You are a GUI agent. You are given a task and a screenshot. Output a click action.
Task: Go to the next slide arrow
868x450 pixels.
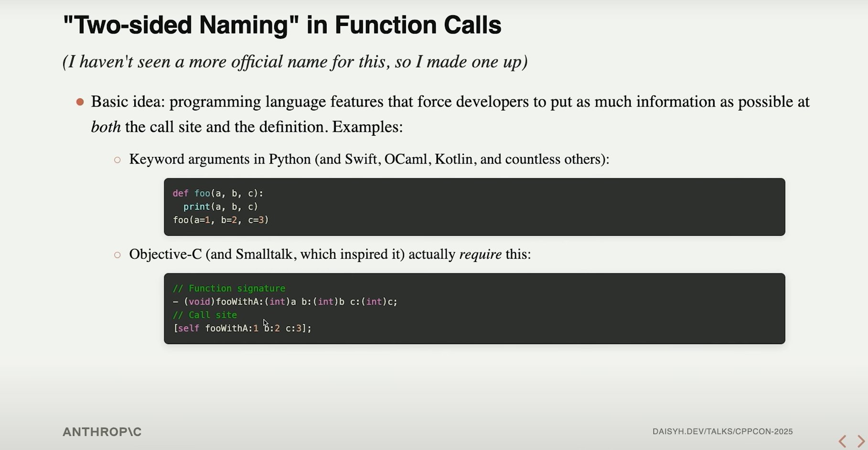point(860,441)
